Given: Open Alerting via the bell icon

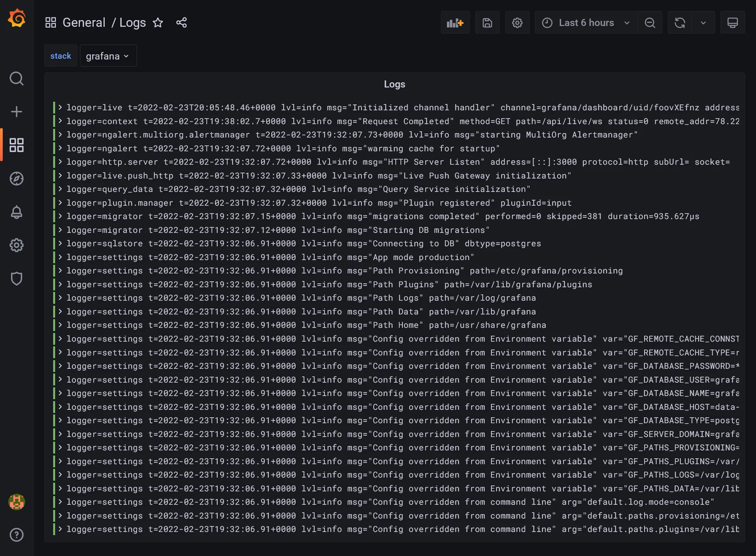Looking at the screenshot, I should tap(17, 212).
